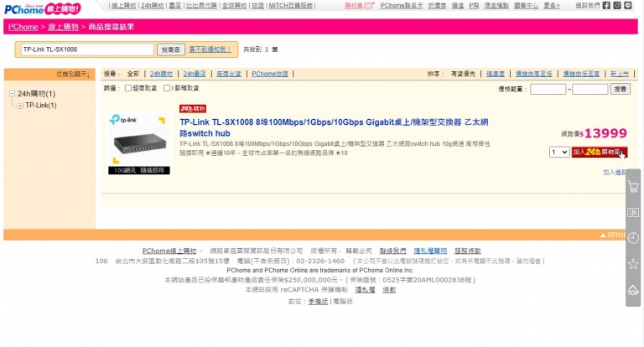644x347 pixels.
Task: Check i郵箱取貨 filter checkbox
Action: click(167, 88)
